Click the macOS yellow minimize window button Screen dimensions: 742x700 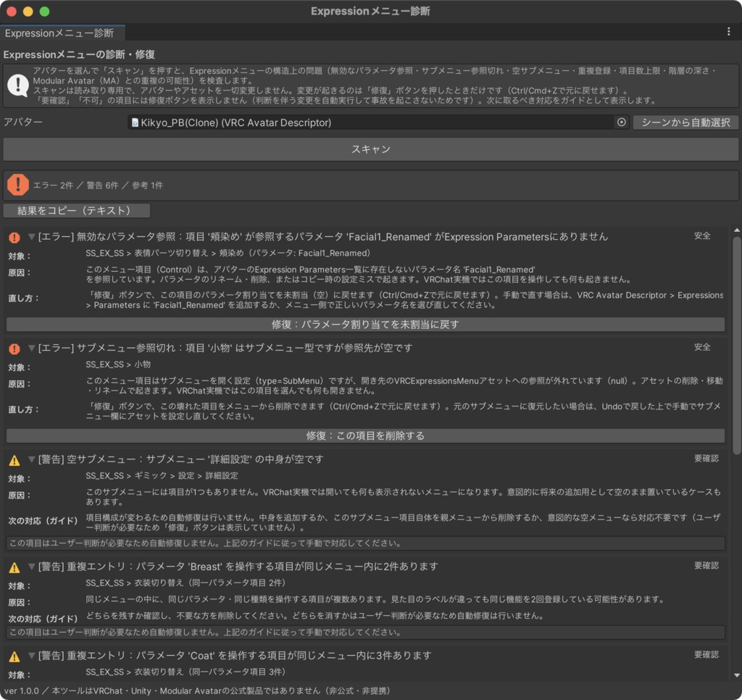point(28,12)
